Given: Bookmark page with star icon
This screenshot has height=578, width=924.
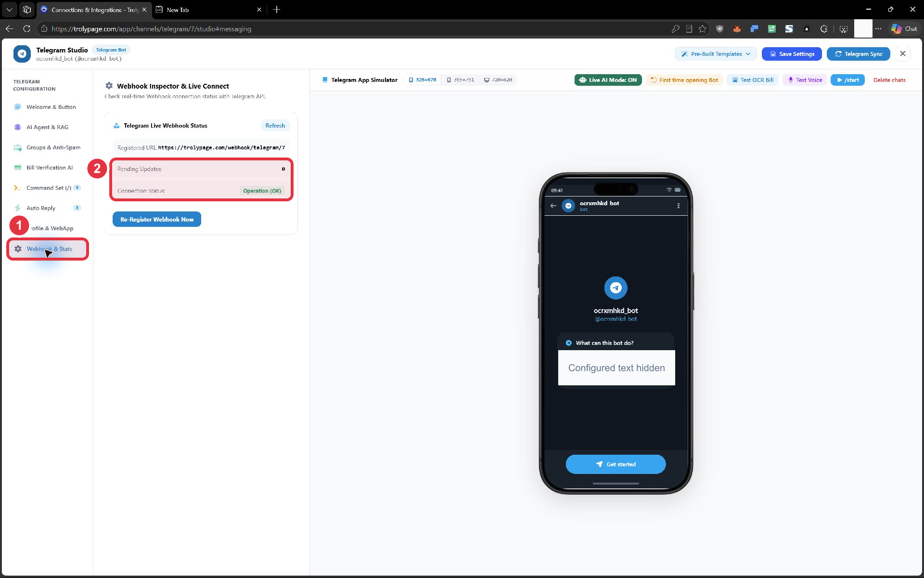Looking at the screenshot, I should pos(703,29).
